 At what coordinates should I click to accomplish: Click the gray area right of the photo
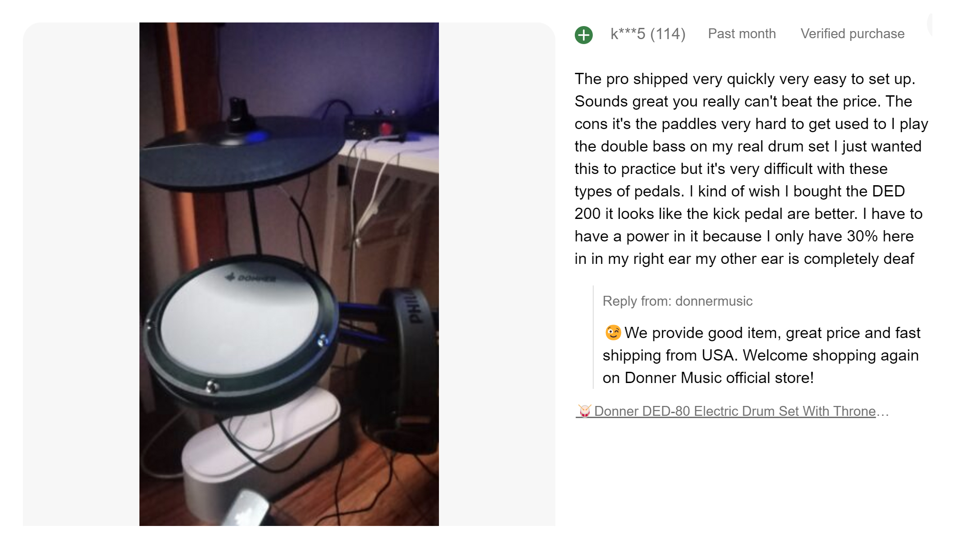(497, 274)
